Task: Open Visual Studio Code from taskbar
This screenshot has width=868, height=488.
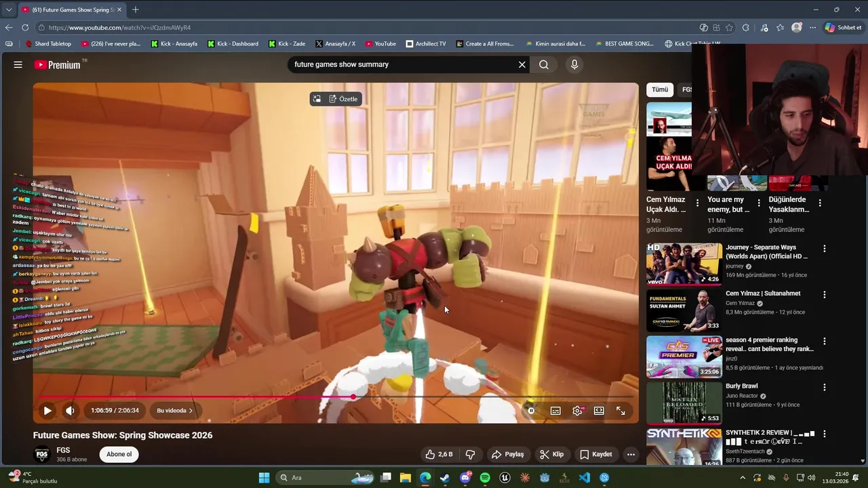Action: 585,478
